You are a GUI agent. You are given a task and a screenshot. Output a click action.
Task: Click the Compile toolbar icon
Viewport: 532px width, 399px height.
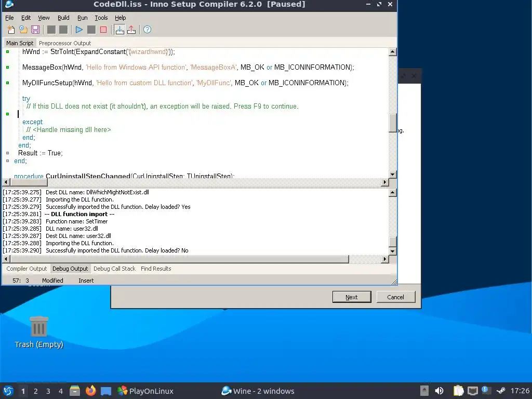click(51, 30)
